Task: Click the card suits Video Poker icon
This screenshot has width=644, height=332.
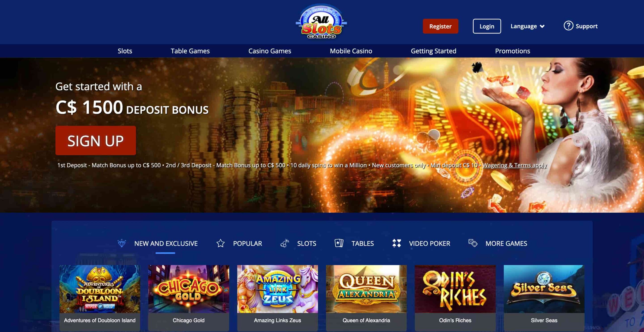Action: [x=396, y=243]
